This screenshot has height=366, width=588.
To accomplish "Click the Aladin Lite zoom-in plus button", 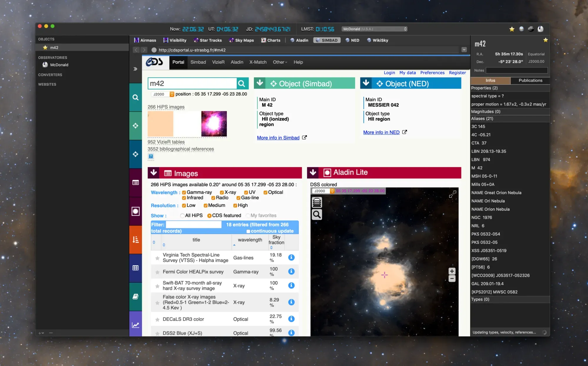I will click(452, 271).
